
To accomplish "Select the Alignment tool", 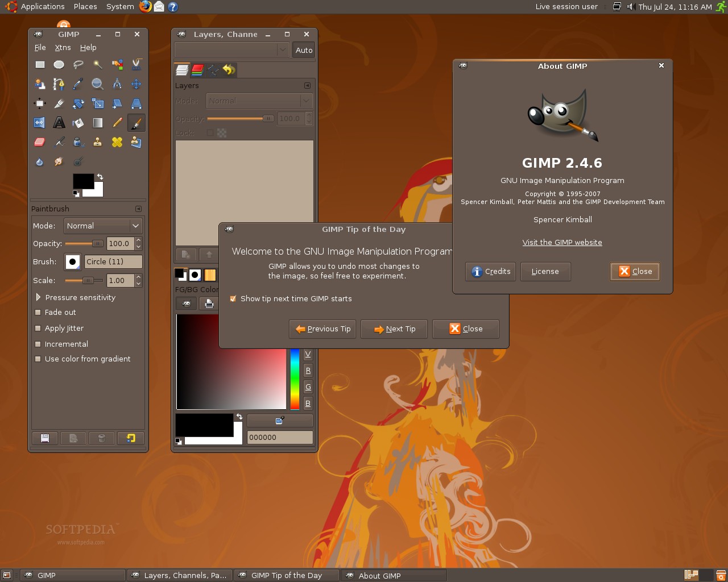I will click(40, 103).
